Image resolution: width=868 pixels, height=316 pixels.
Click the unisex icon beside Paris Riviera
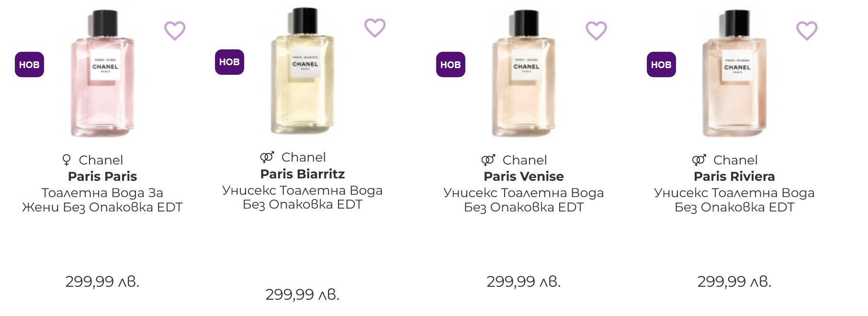699,160
